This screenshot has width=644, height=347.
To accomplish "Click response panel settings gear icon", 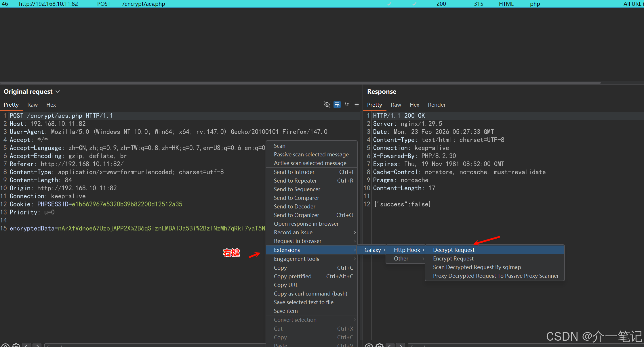I will coord(380,345).
